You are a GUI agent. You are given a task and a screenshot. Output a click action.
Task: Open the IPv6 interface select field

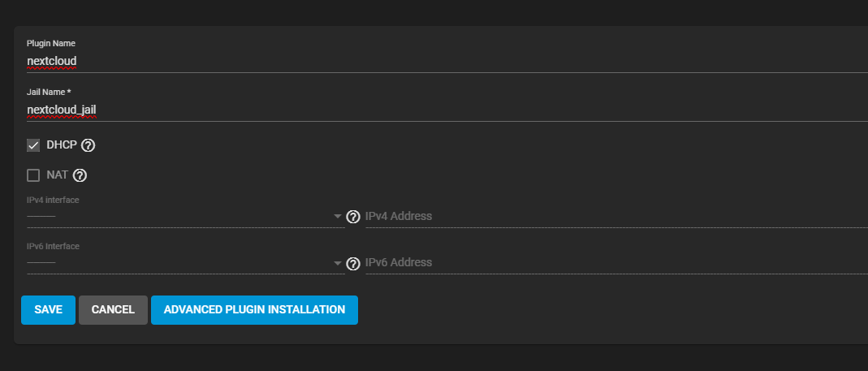pyautogui.click(x=179, y=263)
